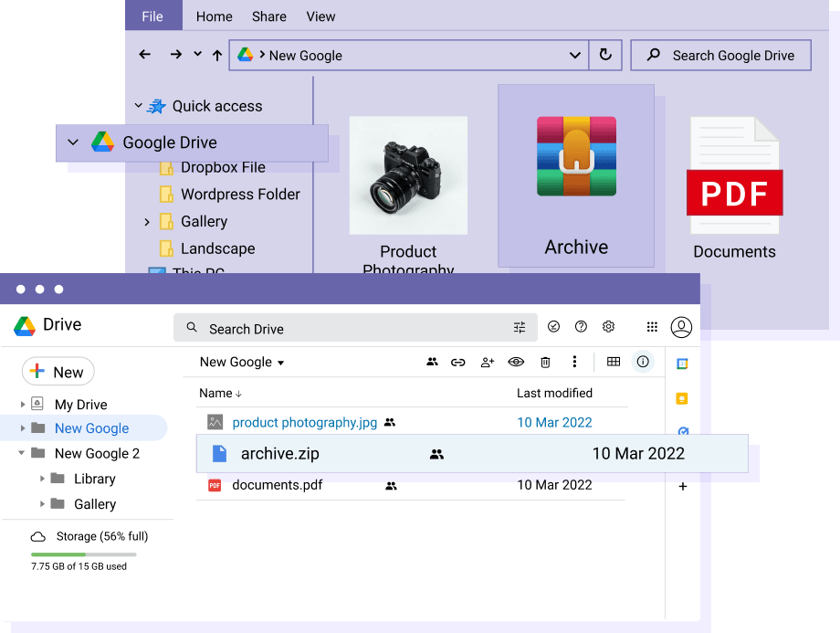
Task: Open Drive settings gear
Action: 608,326
